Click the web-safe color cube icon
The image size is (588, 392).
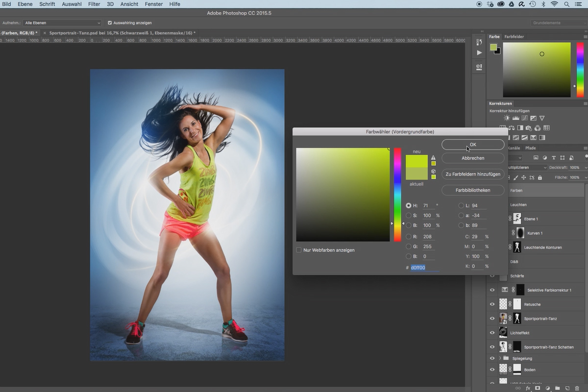(x=433, y=171)
